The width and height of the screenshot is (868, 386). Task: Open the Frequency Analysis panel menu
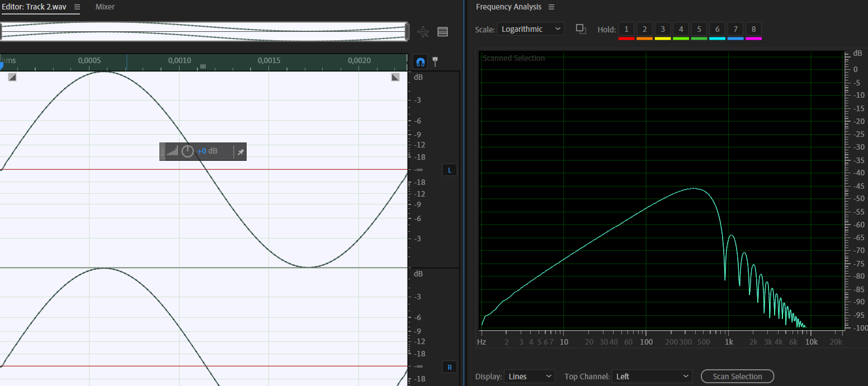[551, 7]
